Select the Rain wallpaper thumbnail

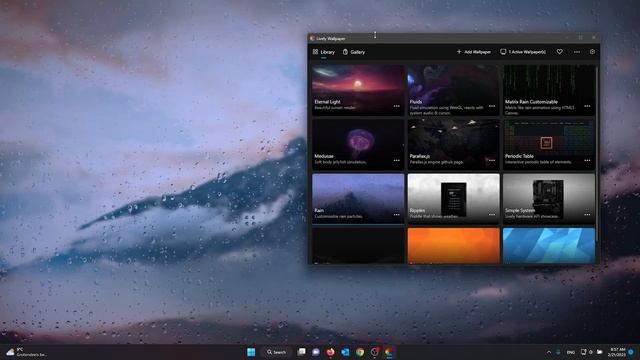pyautogui.click(x=358, y=199)
